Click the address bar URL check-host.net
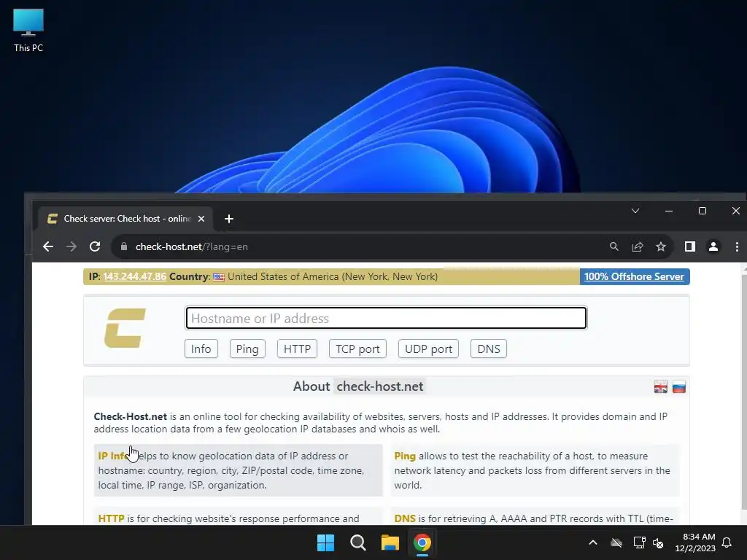The width and height of the screenshot is (747, 560). 192,246
